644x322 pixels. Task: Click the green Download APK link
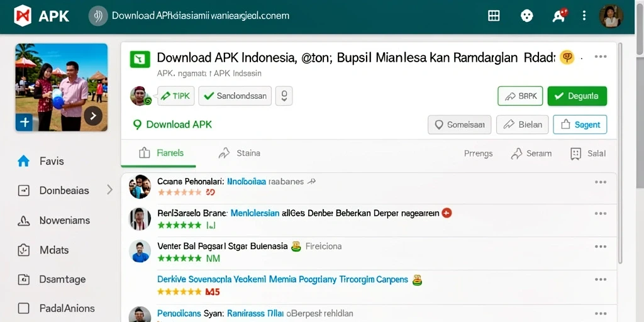[172, 125]
